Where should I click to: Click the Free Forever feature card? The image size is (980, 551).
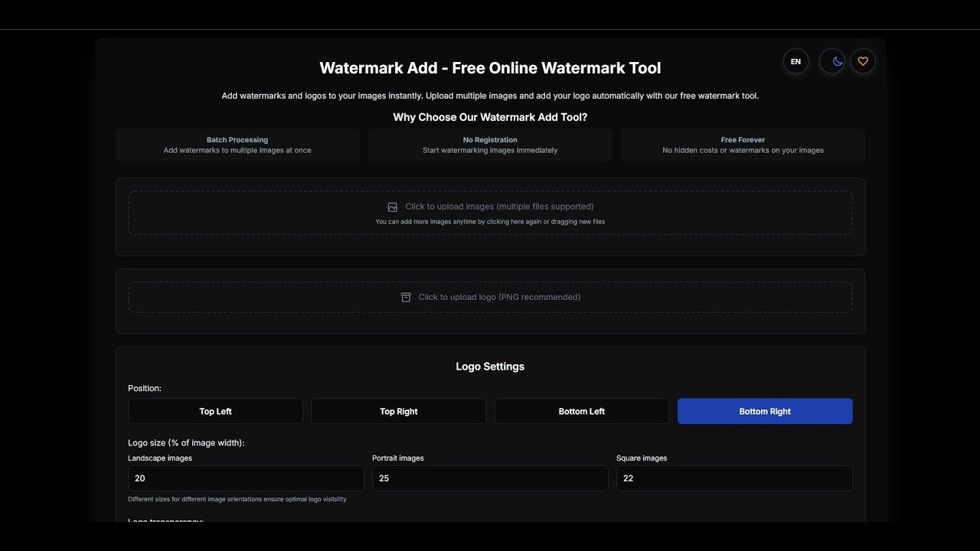pyautogui.click(x=743, y=145)
